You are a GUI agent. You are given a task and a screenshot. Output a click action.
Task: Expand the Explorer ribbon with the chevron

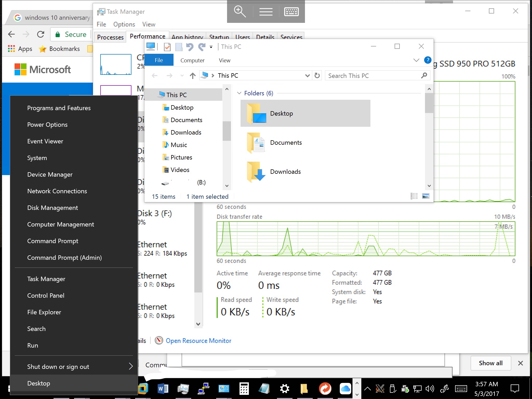pos(416,60)
